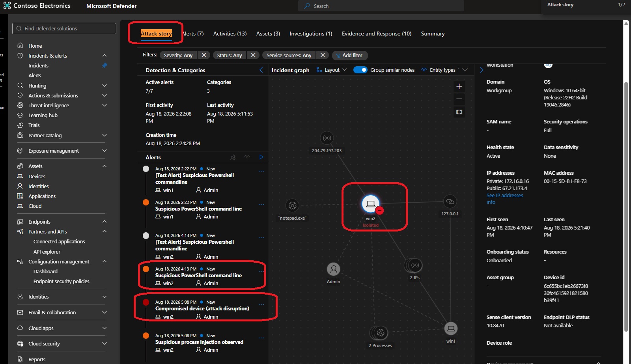The height and width of the screenshot is (364, 631).
Task: Remove the Service sources: Any filter
Action: [x=323, y=55]
